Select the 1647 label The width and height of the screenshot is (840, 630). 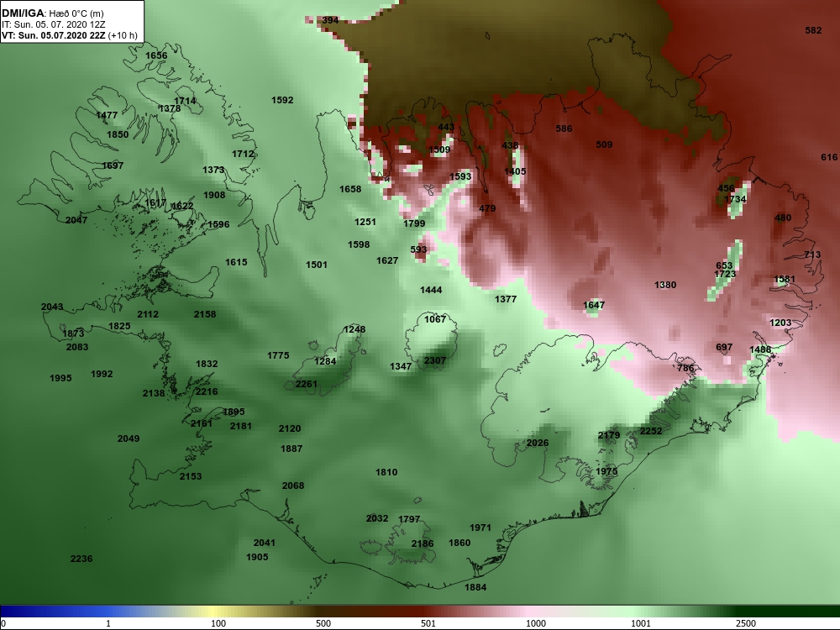tap(594, 306)
